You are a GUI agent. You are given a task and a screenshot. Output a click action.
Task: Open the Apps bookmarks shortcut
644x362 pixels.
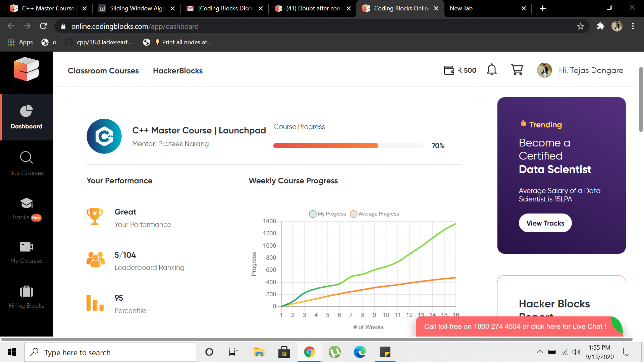[x=20, y=42]
